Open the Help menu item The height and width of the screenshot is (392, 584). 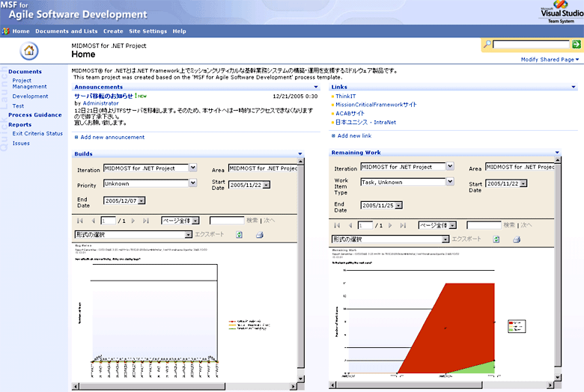(179, 31)
